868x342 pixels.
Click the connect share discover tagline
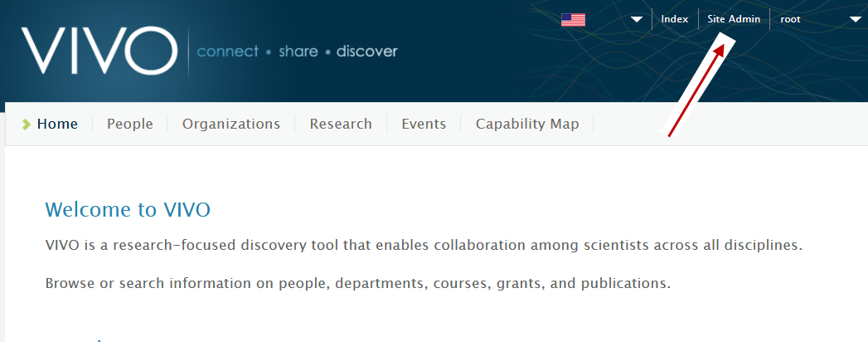298,51
